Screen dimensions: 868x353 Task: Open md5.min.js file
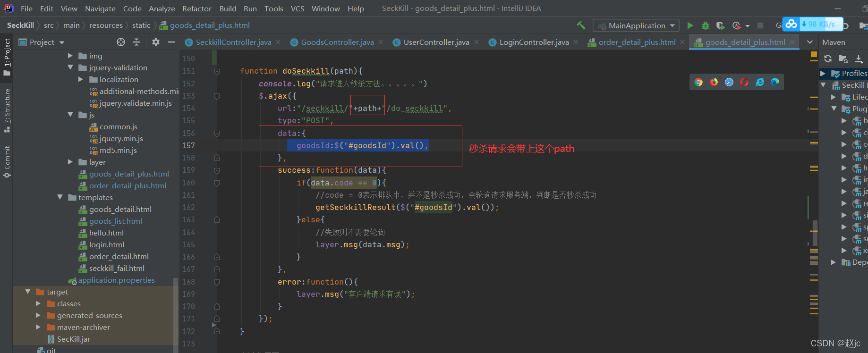point(118,150)
